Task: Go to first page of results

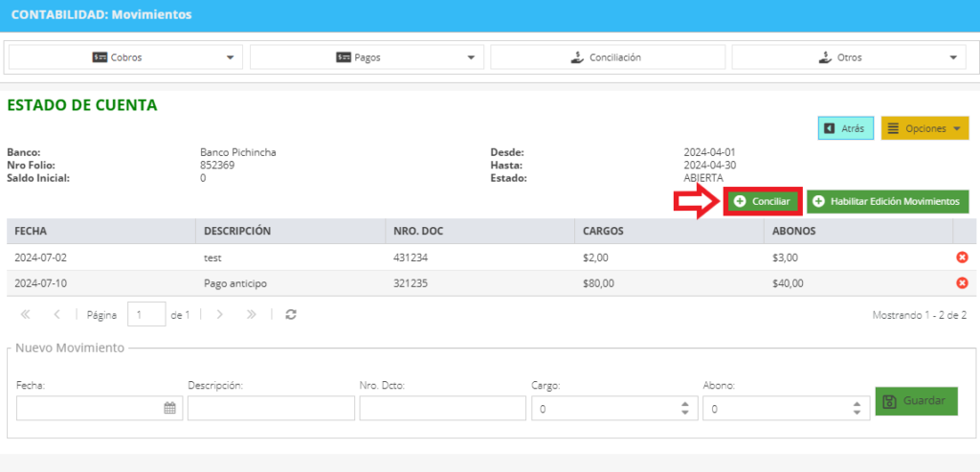Action: [x=26, y=314]
